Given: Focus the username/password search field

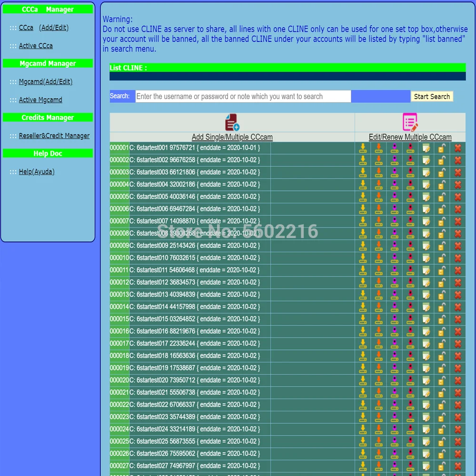Looking at the screenshot, I should point(243,96).
